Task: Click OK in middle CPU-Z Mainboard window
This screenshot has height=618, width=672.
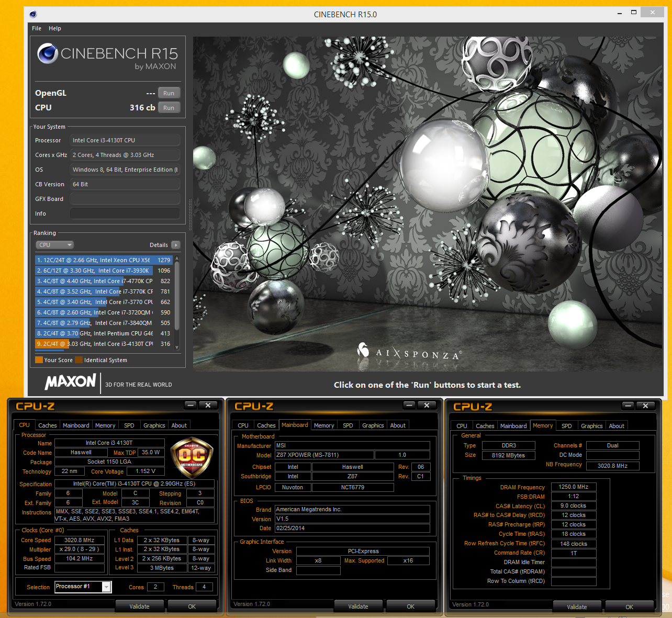Action: point(411,606)
